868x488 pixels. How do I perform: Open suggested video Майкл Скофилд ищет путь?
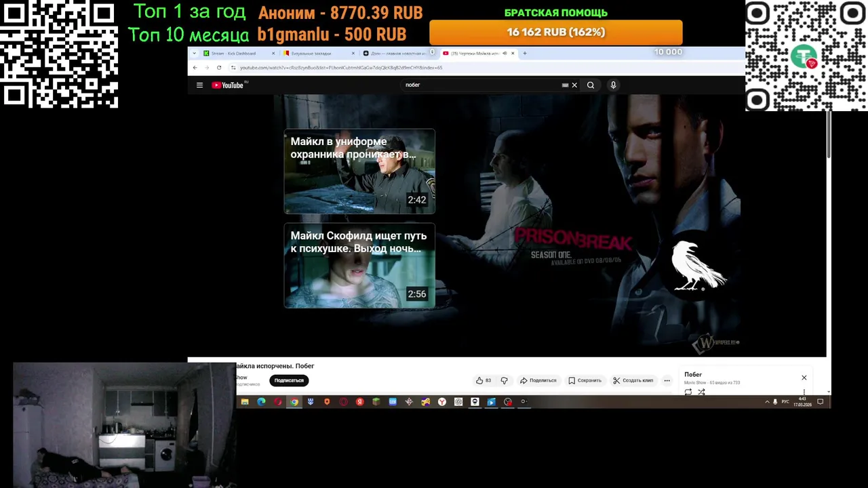[x=359, y=266]
